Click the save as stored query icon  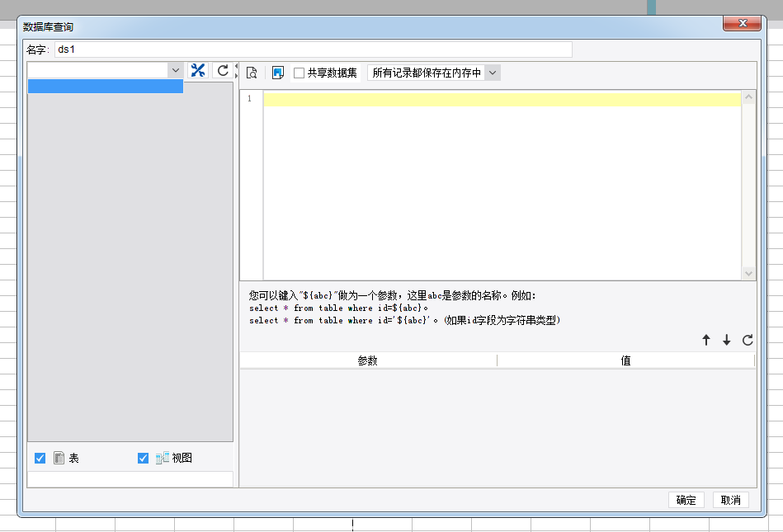click(278, 73)
